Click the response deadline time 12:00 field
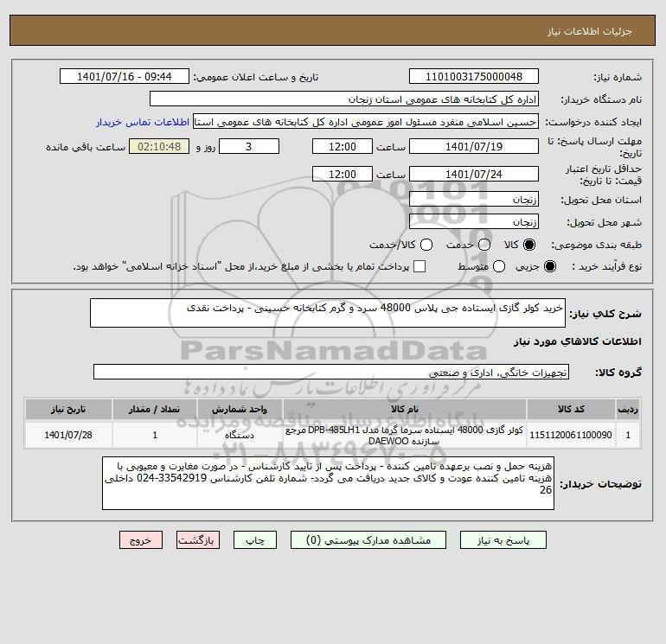This screenshot has width=666, height=644. (x=343, y=146)
